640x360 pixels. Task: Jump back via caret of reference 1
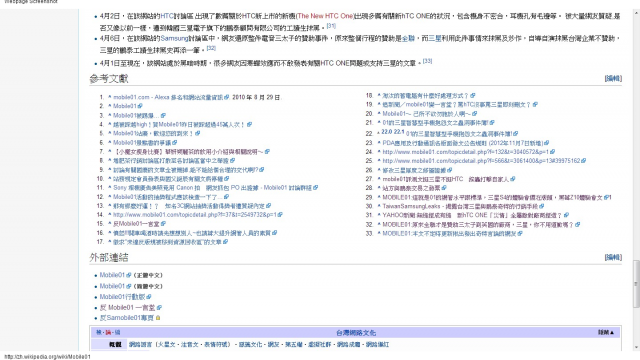click(109, 97)
